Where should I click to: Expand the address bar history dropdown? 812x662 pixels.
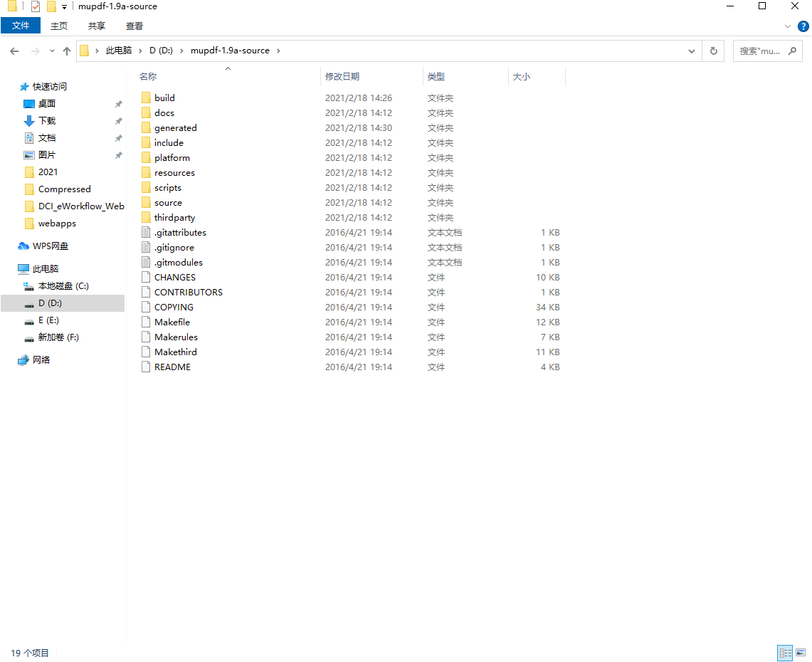click(x=691, y=51)
